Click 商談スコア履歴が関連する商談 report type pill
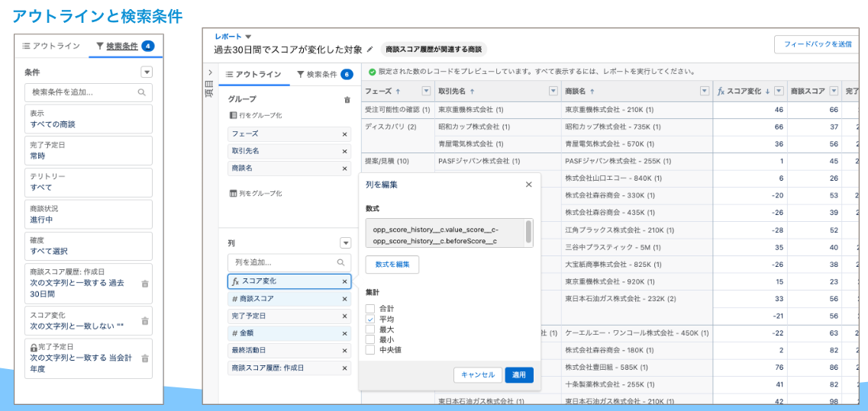868x411 pixels. pos(434,50)
